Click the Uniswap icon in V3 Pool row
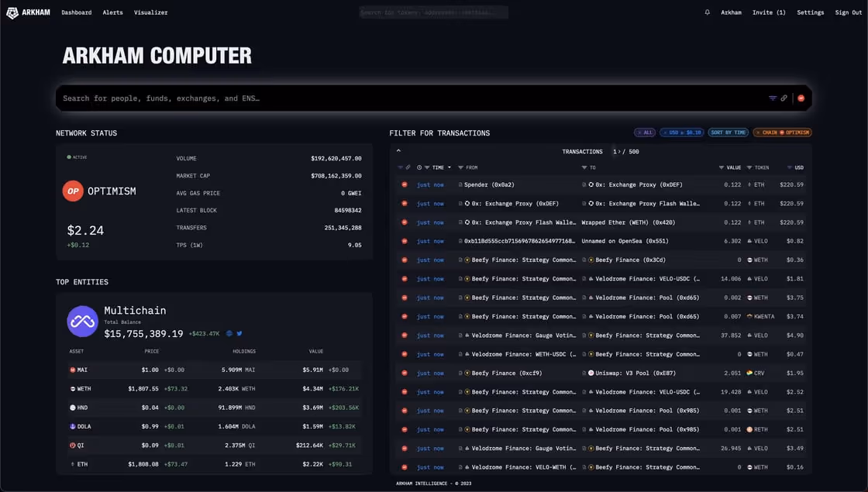Viewport: 868px width, 492px height. (591, 373)
